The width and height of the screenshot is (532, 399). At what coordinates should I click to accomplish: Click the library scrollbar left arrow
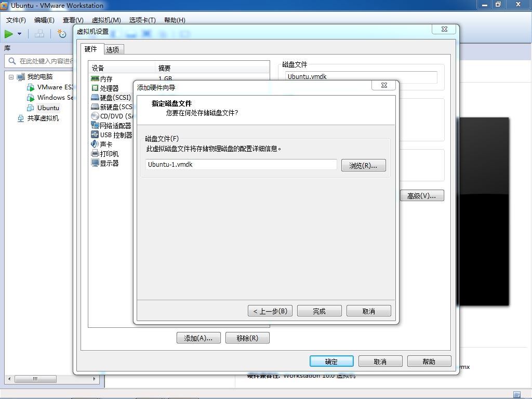point(9,379)
